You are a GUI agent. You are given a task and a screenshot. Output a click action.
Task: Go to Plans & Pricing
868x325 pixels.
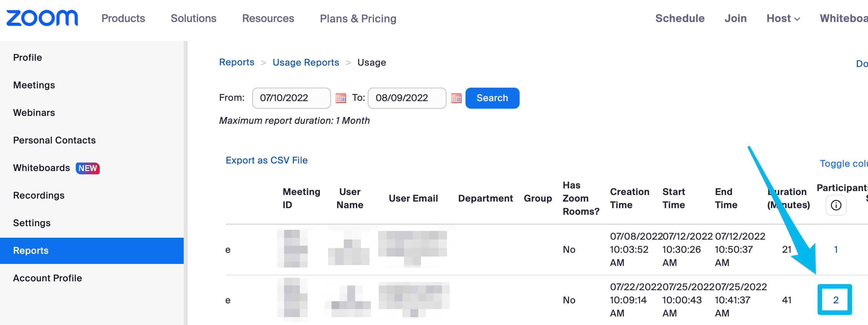pos(358,18)
